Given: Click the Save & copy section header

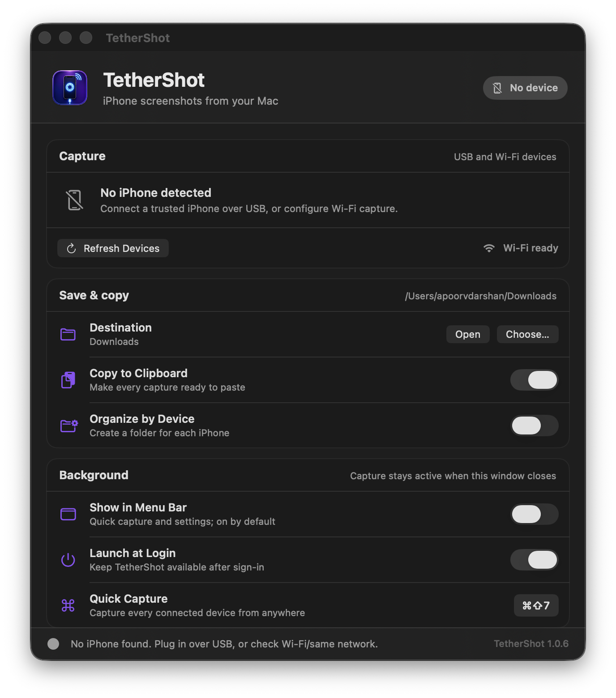Looking at the screenshot, I should click(94, 295).
